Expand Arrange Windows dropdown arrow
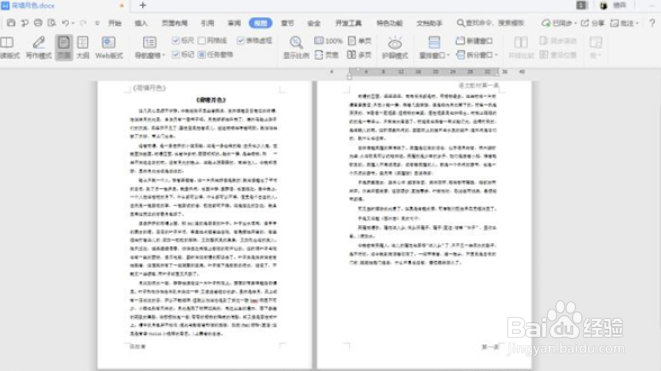The image size is (661, 371). [x=448, y=56]
